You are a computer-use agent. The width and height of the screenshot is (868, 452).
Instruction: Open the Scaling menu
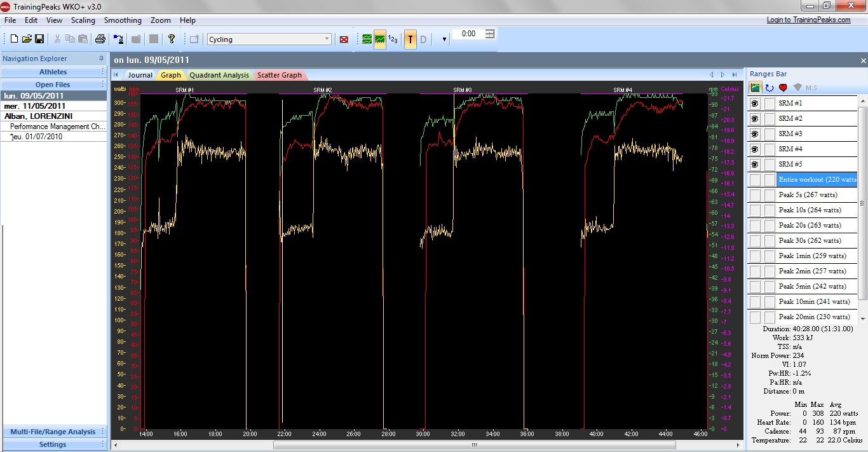pyautogui.click(x=83, y=20)
